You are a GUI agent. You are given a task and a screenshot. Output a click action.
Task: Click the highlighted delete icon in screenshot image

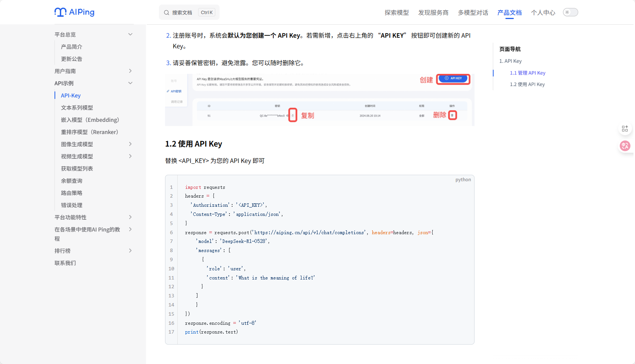coord(452,115)
